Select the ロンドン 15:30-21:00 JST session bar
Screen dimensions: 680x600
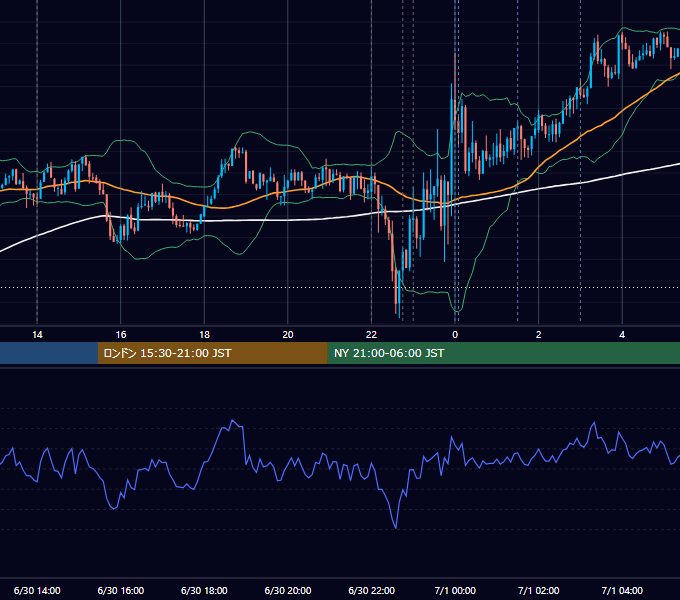pos(212,353)
